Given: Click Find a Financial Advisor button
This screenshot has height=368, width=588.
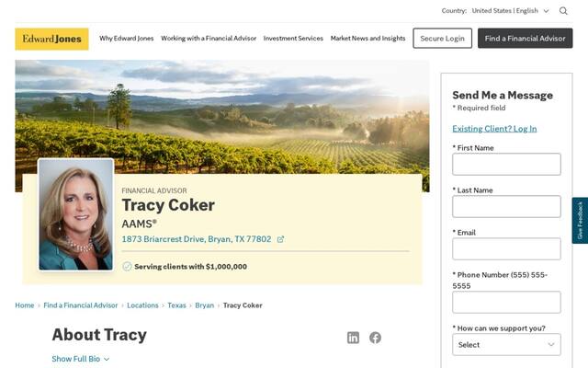Looking at the screenshot, I should pos(525,38).
